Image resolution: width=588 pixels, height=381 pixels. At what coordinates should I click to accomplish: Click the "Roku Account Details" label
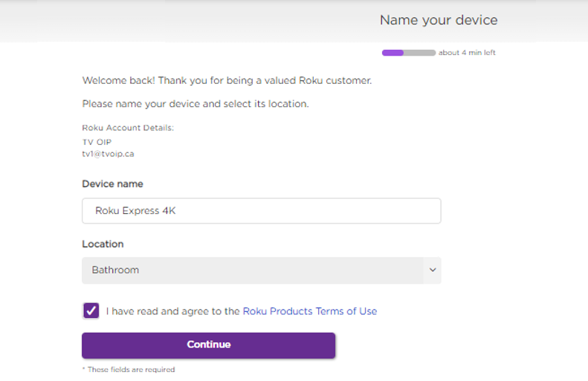(128, 128)
